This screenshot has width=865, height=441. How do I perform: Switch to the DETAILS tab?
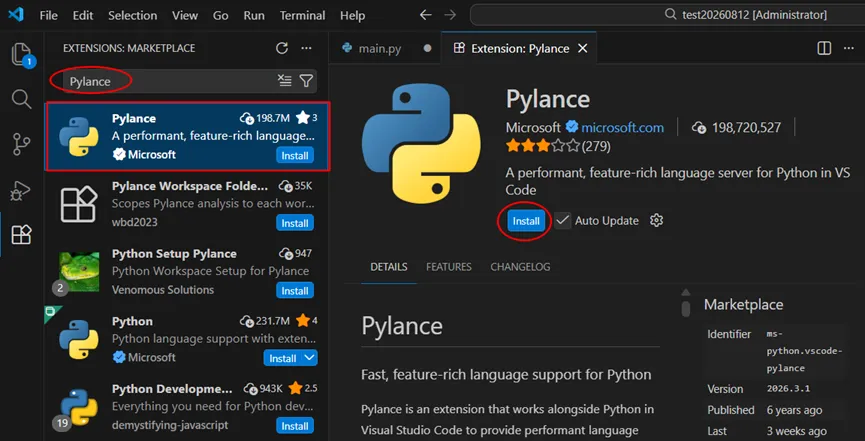(x=389, y=267)
